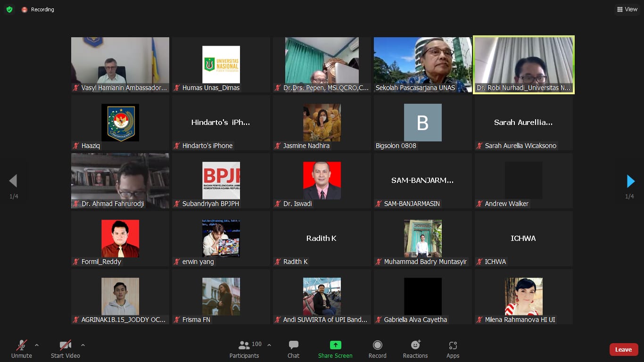Click the green Share Screen icon
Image resolution: width=644 pixels, height=362 pixels.
[x=335, y=345]
